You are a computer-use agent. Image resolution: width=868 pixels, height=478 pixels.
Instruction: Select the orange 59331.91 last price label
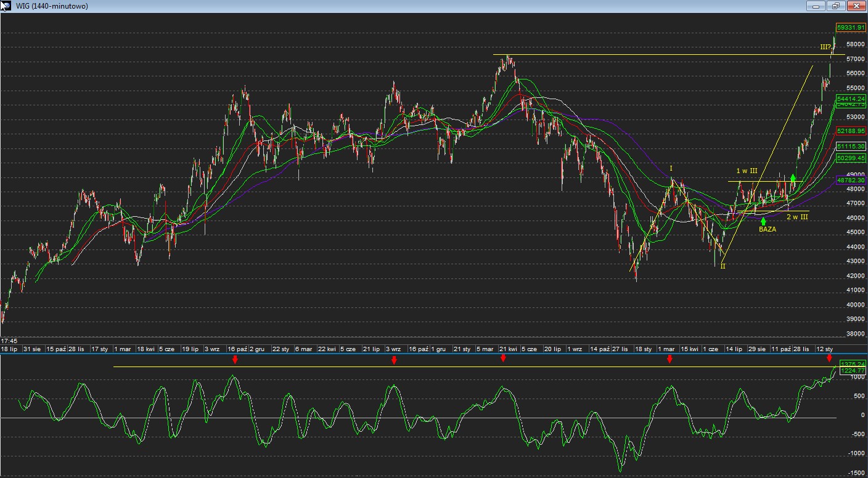[x=851, y=28]
